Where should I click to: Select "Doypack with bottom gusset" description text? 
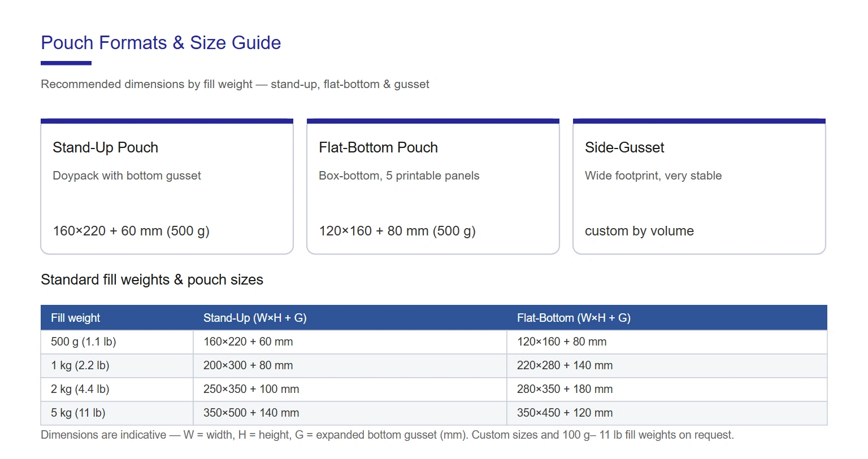coord(127,176)
